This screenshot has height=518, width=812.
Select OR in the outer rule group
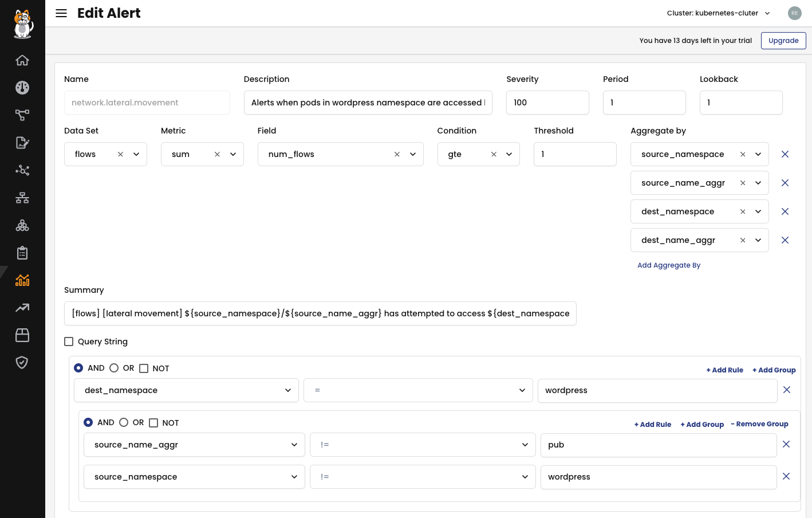[114, 368]
